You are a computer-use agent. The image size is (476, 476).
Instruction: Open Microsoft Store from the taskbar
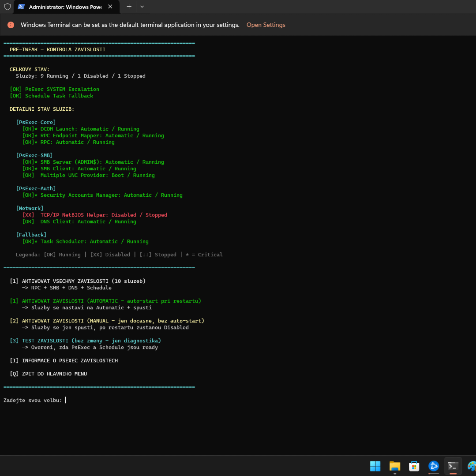click(x=414, y=466)
